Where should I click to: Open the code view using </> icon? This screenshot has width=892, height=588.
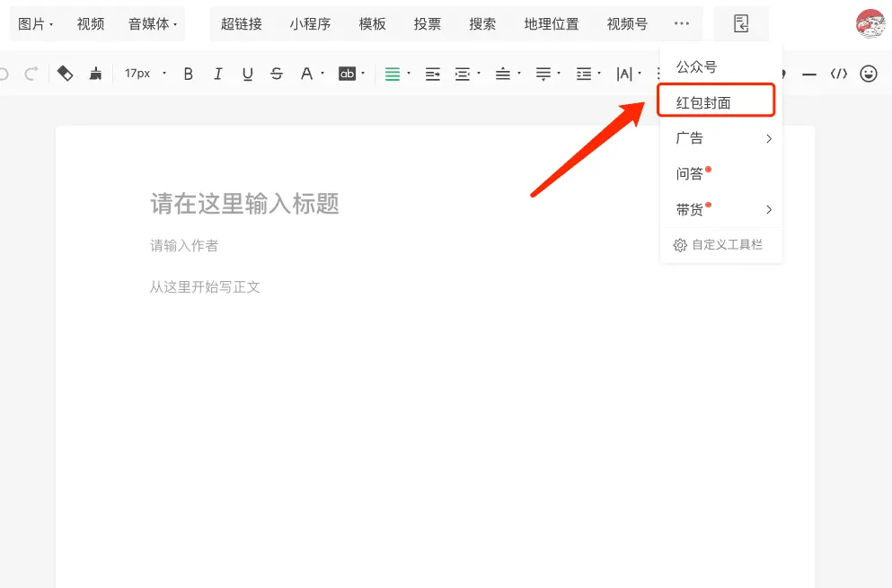(x=838, y=74)
